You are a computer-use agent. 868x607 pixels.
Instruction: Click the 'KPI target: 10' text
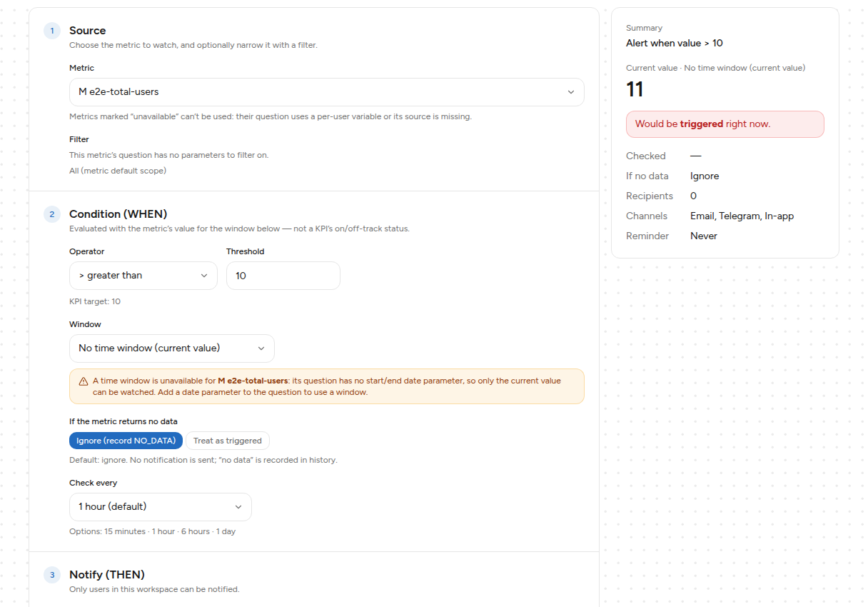coord(95,301)
